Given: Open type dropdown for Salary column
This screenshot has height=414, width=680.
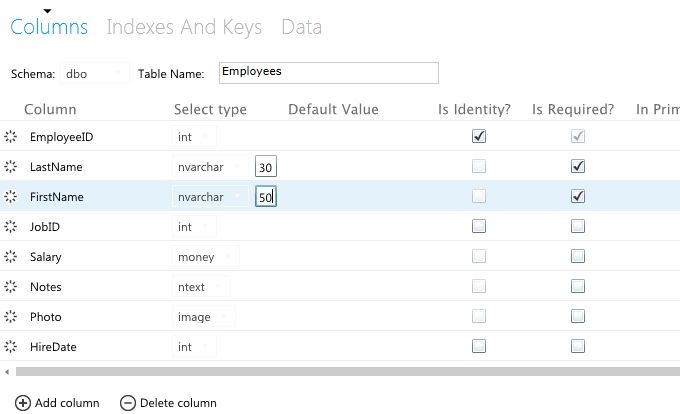Looking at the screenshot, I should [x=205, y=257].
